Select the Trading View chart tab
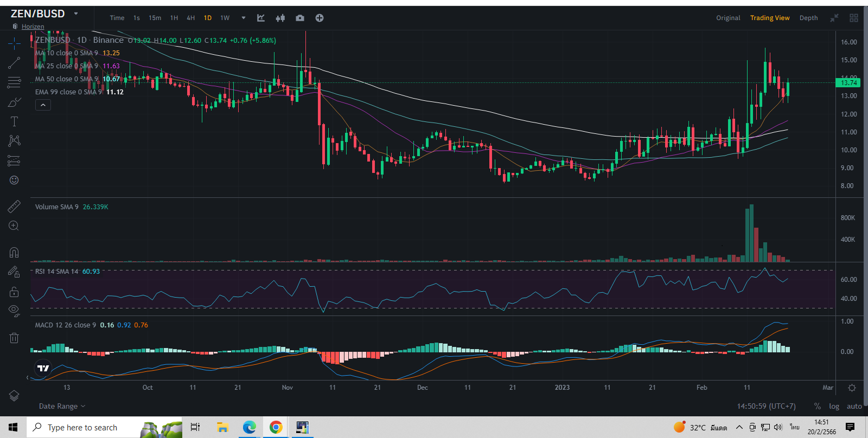The width and height of the screenshot is (868, 438). 770,18
